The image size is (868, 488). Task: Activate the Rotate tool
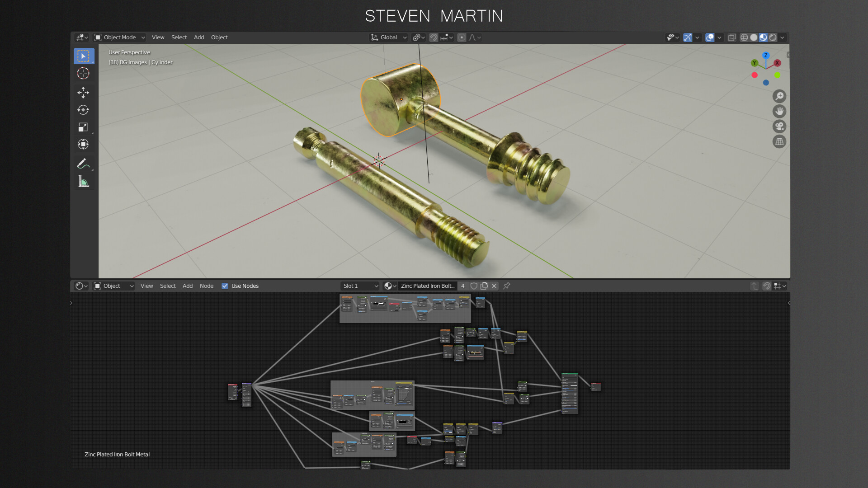(x=83, y=110)
